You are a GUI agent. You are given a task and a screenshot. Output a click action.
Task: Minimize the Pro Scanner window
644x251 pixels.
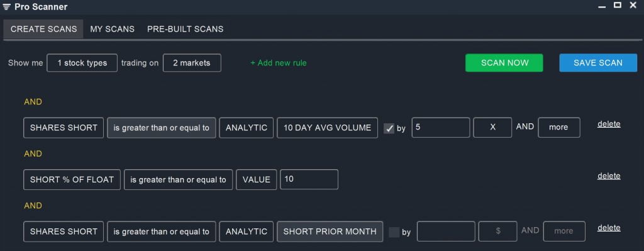coord(602,7)
